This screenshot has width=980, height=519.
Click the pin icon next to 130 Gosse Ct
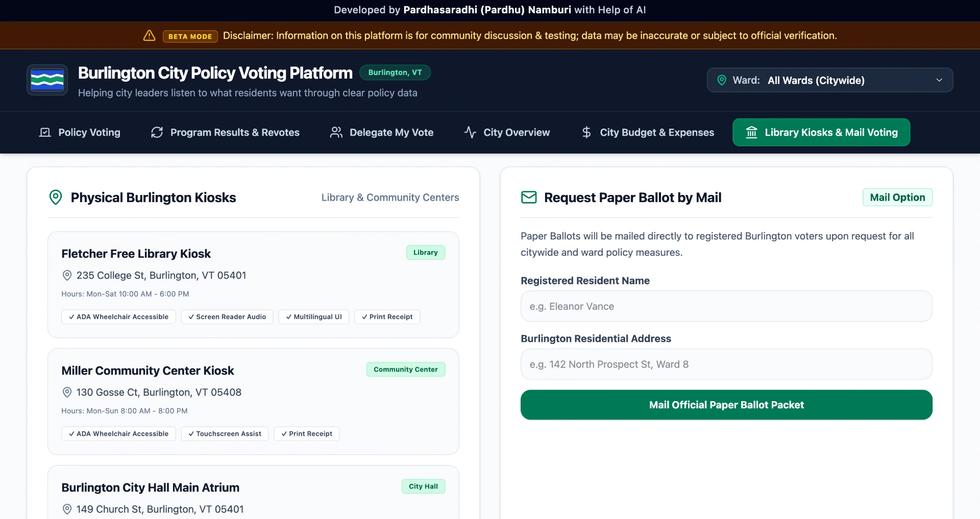[67, 392]
